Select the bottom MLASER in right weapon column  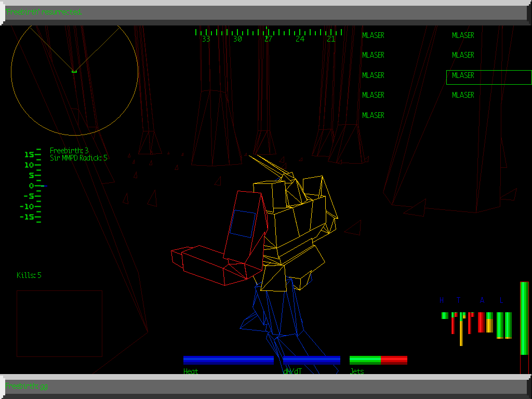coord(462,95)
